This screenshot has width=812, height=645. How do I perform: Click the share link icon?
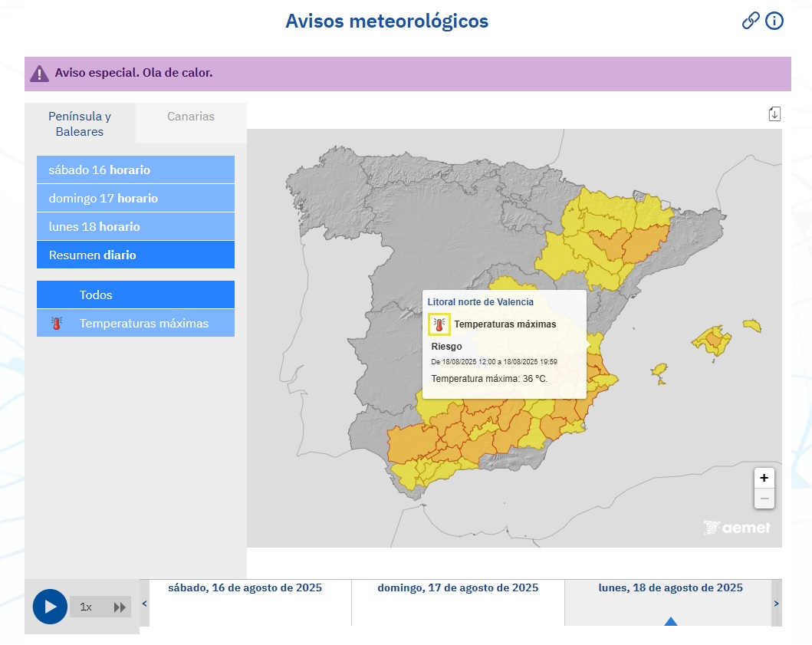click(750, 21)
